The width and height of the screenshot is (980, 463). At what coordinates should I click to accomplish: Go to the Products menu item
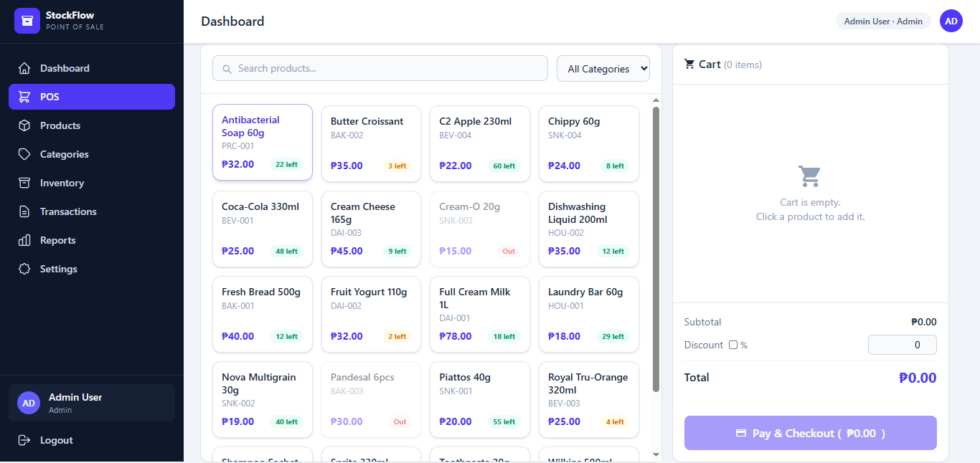tap(92, 125)
